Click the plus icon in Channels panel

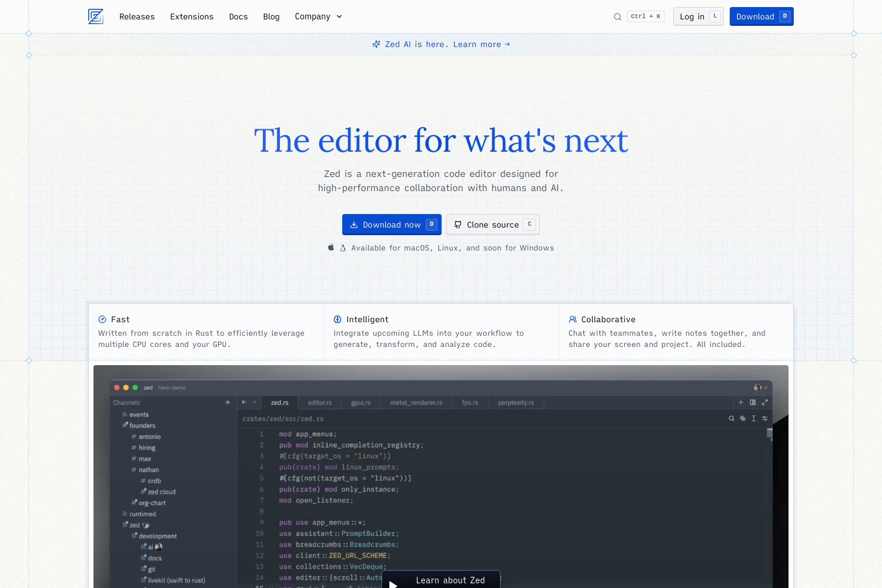click(228, 402)
